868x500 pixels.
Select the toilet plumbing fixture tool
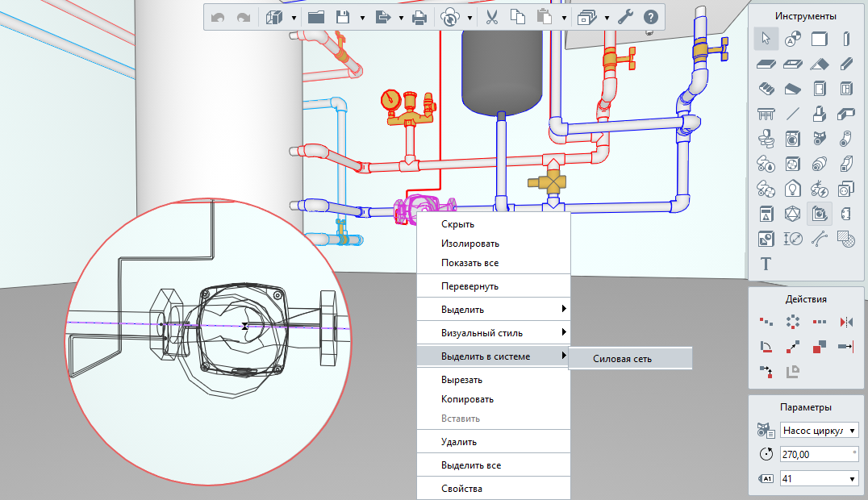click(766, 139)
